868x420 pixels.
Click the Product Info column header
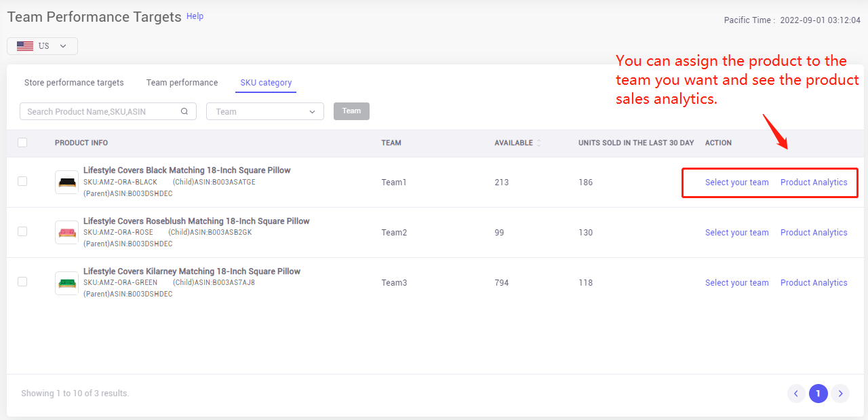coord(81,143)
